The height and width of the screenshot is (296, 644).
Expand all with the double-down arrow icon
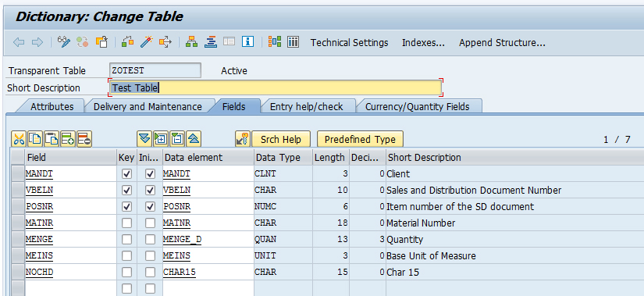tap(144, 139)
